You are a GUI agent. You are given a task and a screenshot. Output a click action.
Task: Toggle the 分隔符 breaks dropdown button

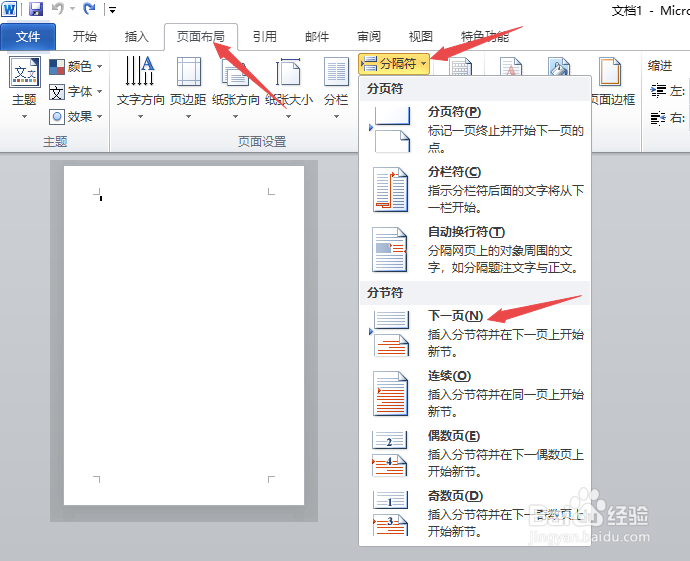394,64
